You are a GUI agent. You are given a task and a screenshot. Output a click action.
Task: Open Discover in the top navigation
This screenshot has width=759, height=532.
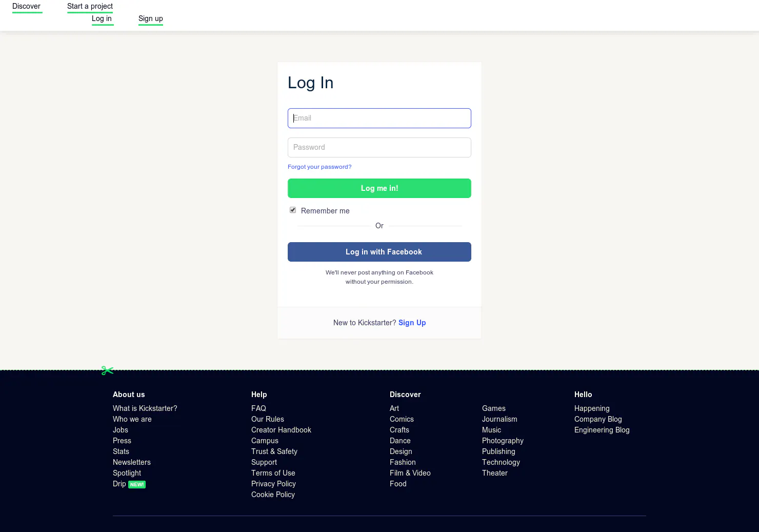(x=27, y=6)
